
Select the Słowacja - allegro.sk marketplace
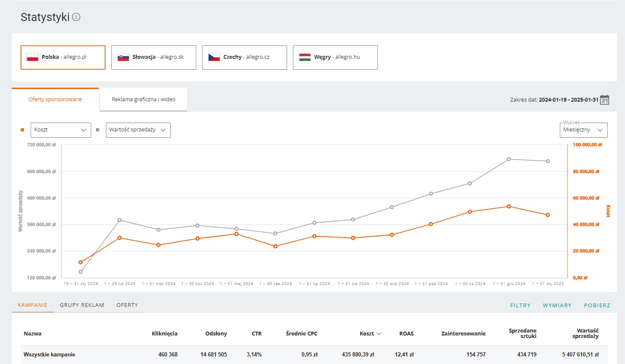tap(154, 58)
